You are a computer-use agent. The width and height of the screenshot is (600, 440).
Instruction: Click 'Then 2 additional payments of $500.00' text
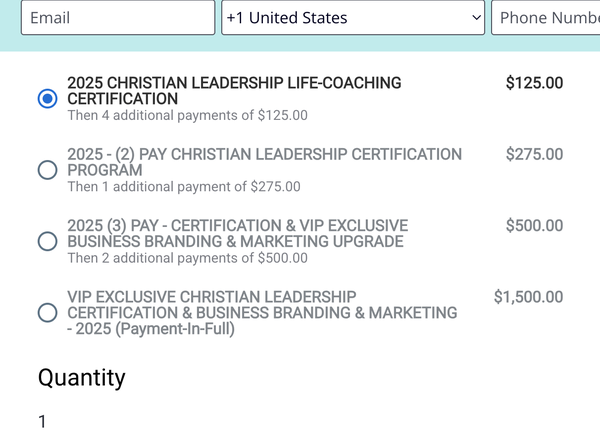(187, 258)
